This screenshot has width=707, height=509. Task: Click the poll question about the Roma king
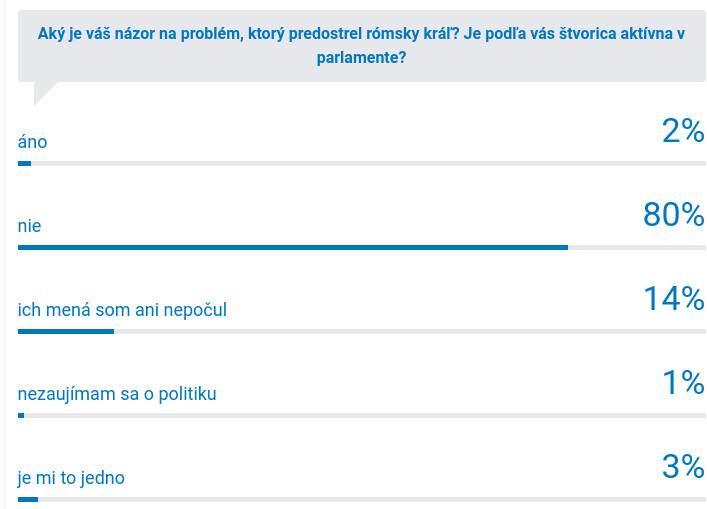click(x=361, y=46)
